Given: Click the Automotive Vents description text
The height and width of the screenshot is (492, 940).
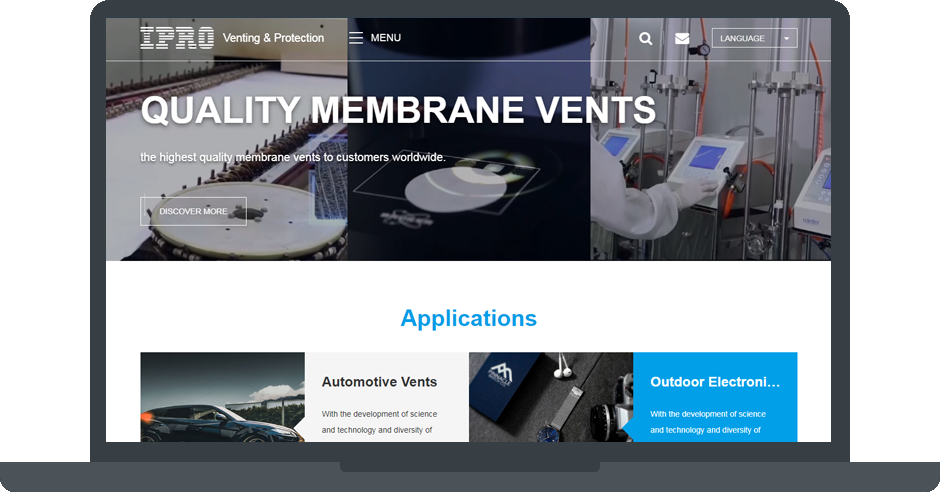Looking at the screenshot, I should pyautogui.click(x=379, y=422).
